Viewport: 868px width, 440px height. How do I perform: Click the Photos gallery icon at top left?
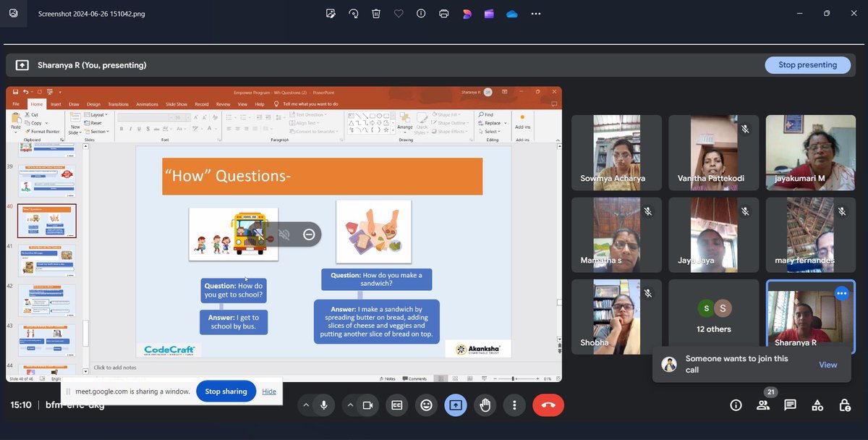13,13
